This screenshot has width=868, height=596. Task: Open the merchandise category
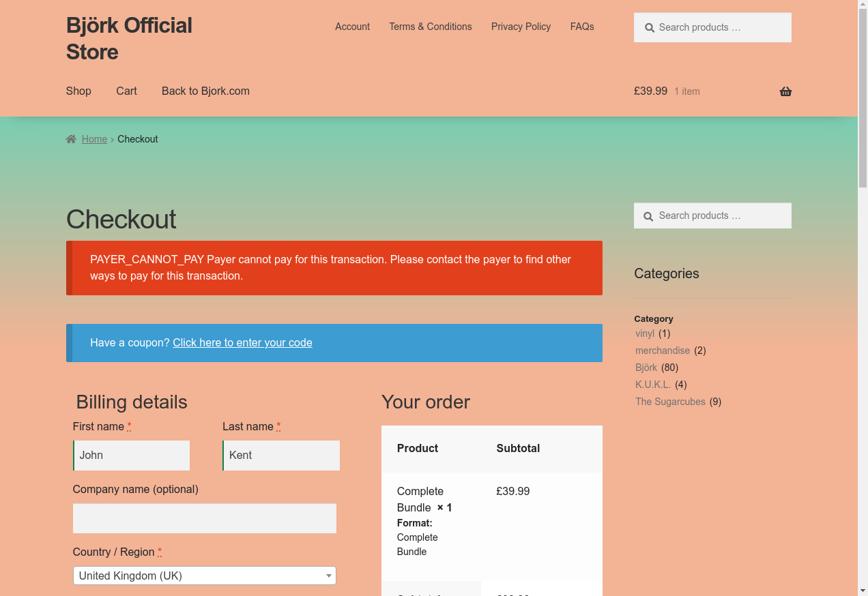662,351
